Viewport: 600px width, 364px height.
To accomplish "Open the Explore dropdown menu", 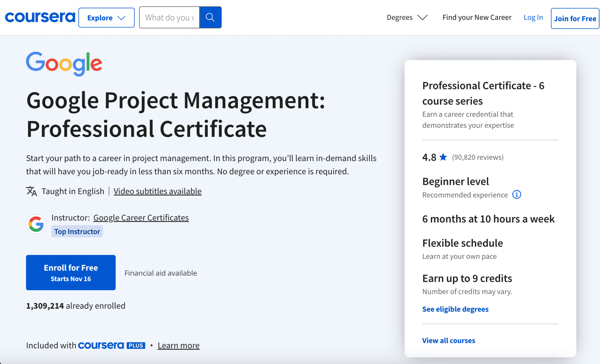I will (x=106, y=17).
